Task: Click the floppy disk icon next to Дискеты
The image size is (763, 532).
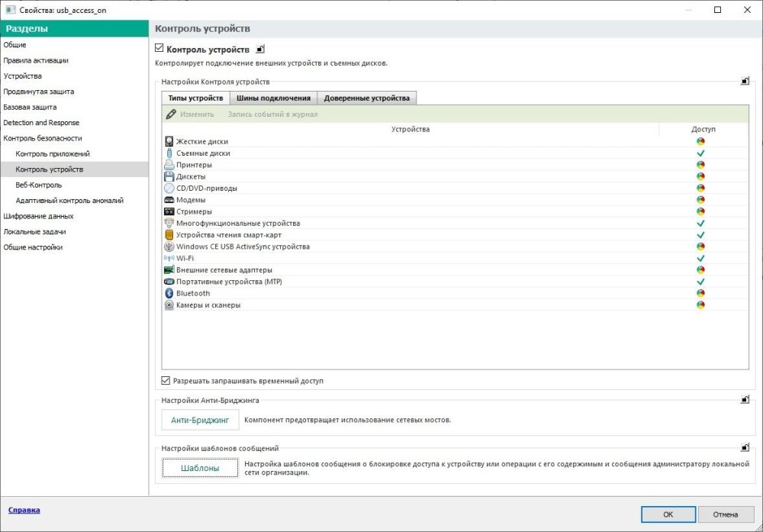Action: pos(169,176)
